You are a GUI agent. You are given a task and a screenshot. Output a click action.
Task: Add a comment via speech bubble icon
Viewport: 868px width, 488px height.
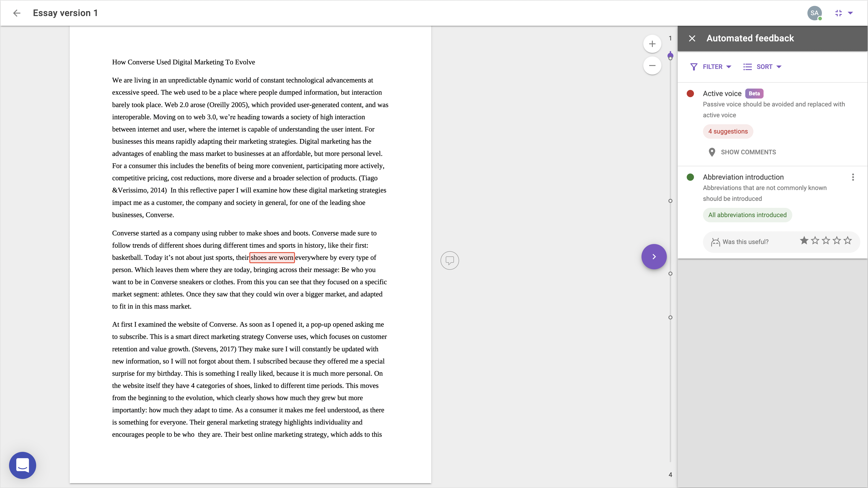450,260
